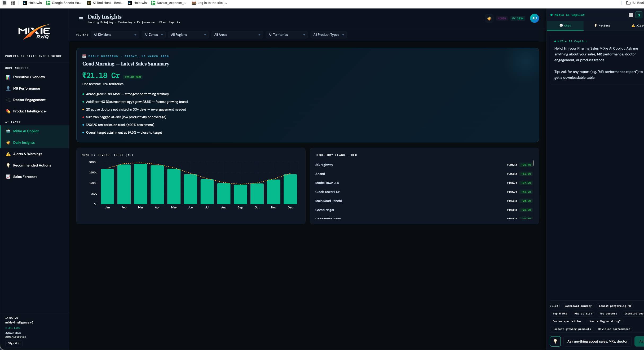
Task: Select the Chat tab in copilot panel
Action: tap(565, 25)
